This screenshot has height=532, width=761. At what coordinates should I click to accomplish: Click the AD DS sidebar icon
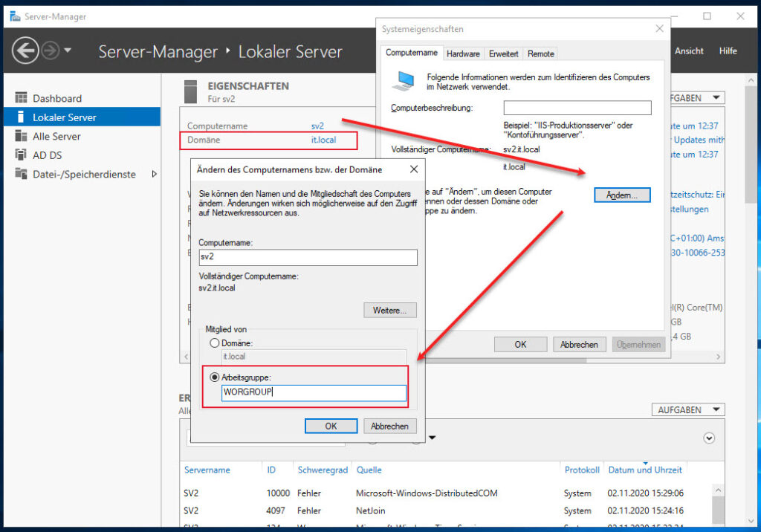click(x=21, y=155)
